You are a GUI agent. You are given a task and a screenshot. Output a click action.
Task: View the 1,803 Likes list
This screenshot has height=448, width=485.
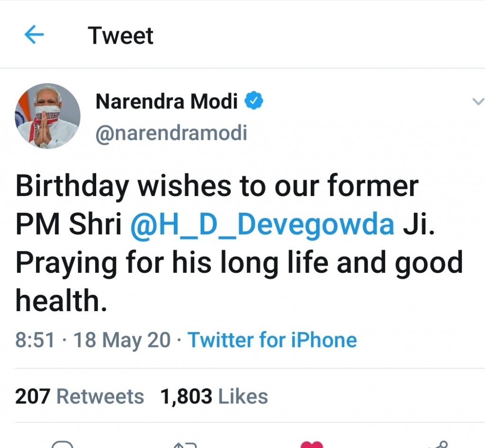[214, 396]
